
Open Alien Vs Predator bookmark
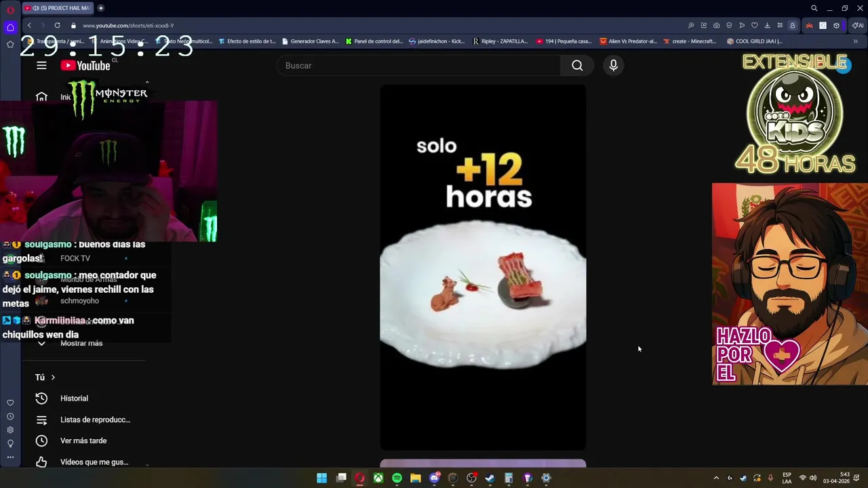point(628,41)
